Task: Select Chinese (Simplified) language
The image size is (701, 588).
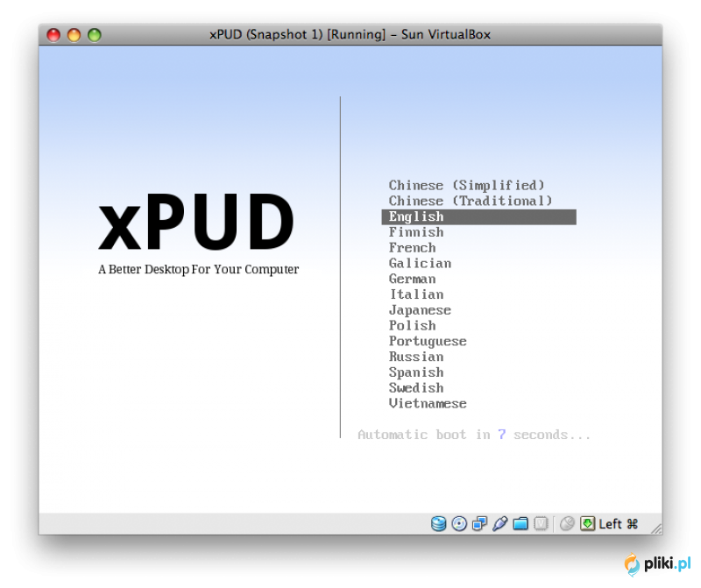Action: [x=467, y=185]
